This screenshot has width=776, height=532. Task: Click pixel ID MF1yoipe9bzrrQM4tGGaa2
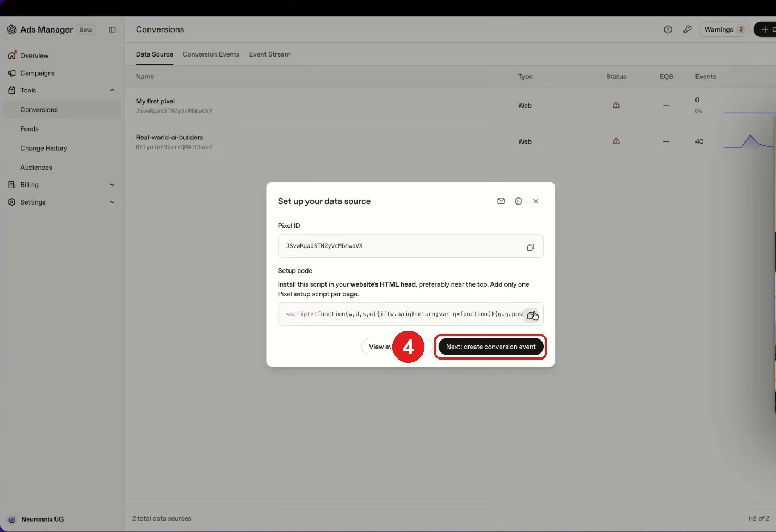pos(174,147)
